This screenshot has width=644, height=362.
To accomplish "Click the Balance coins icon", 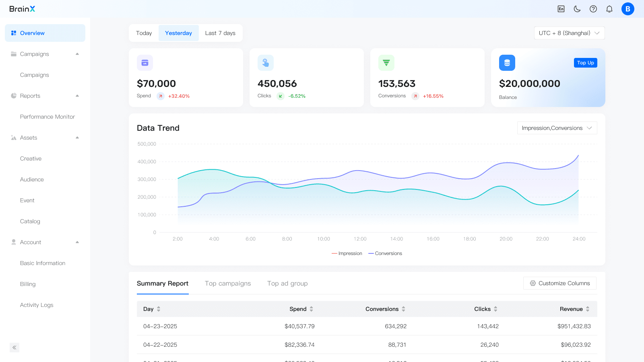I will click(x=507, y=63).
